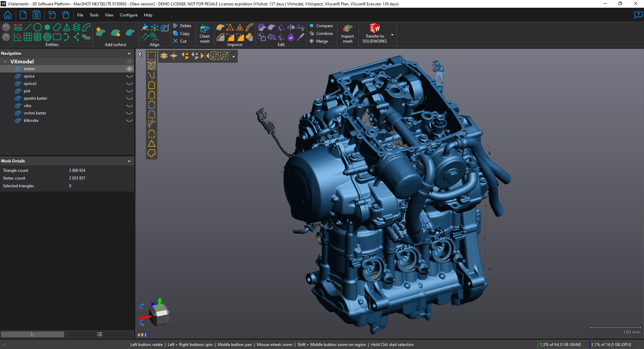Collapse the Mesh Details panel
Viewport: 644px width, 349px height.
(x=129, y=161)
